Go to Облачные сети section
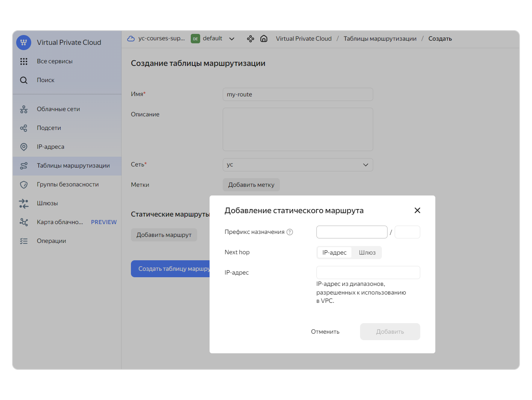The width and height of the screenshot is (532, 400). tap(67, 109)
